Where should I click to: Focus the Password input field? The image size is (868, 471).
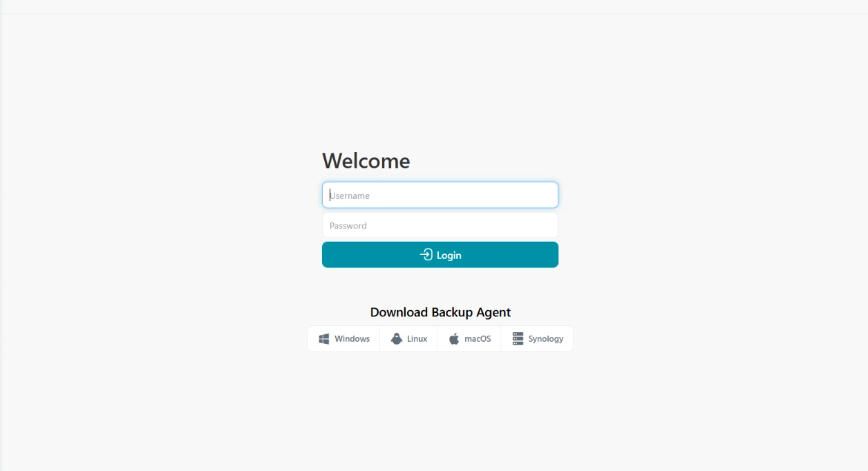[440, 225]
